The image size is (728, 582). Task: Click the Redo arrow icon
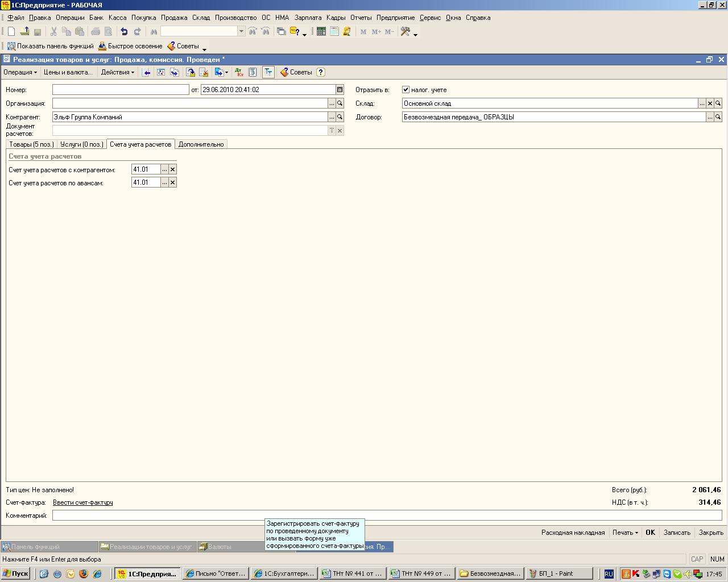[137, 32]
